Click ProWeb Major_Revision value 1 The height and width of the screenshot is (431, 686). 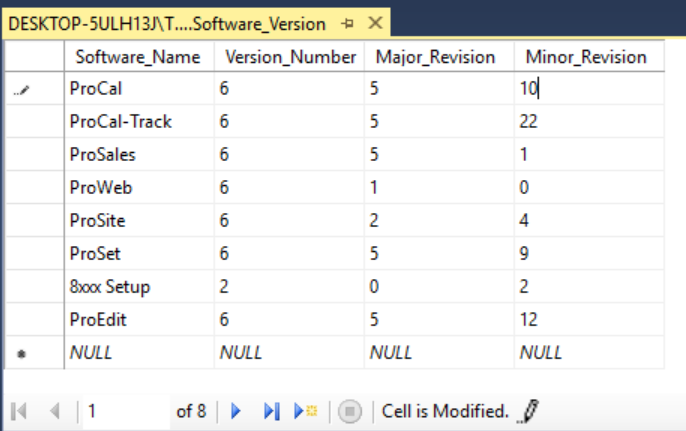click(x=439, y=187)
